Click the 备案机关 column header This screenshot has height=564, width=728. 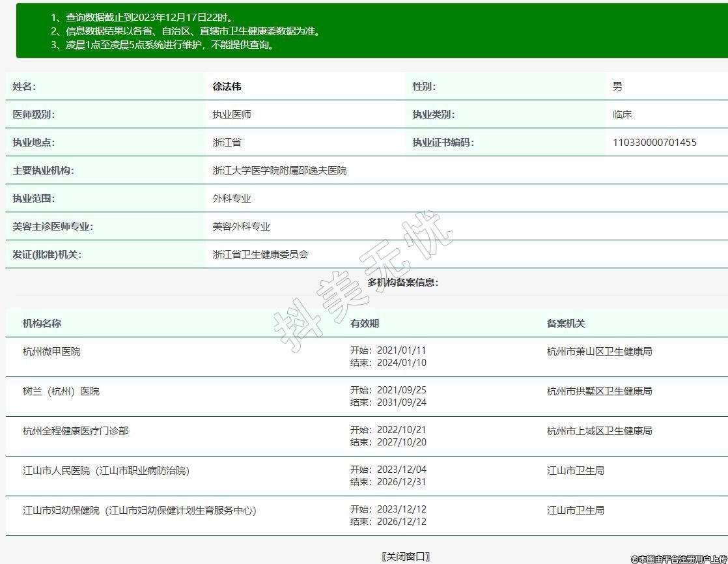[566, 324]
